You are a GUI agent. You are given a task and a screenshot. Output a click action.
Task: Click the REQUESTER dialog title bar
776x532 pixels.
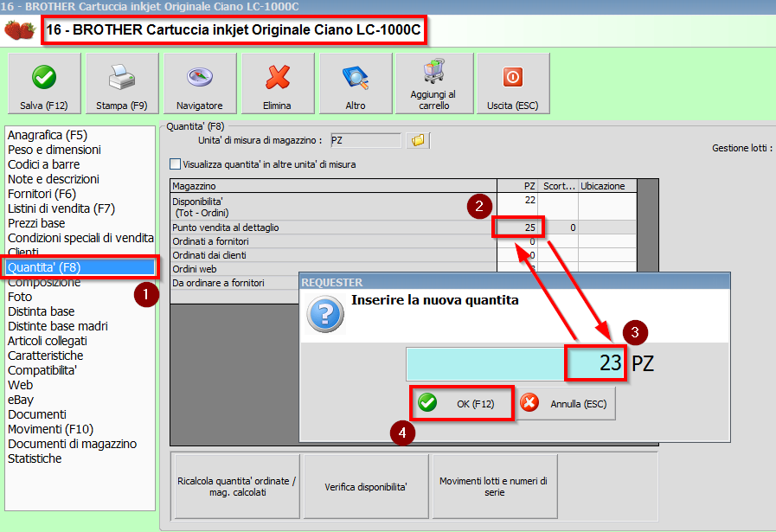[x=515, y=282]
